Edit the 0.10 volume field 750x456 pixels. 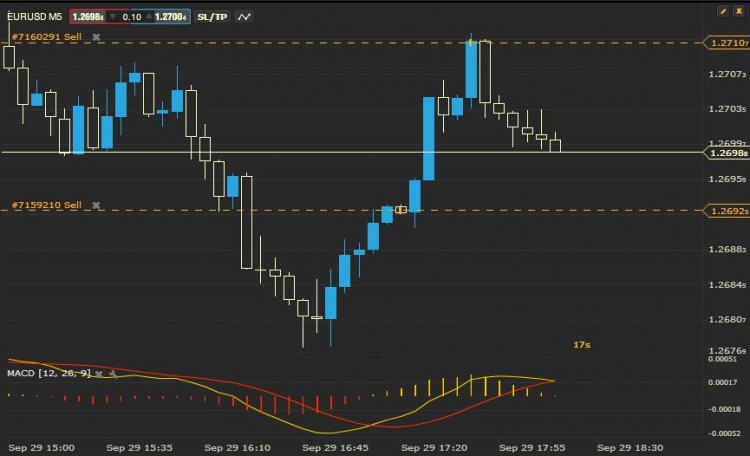click(131, 17)
